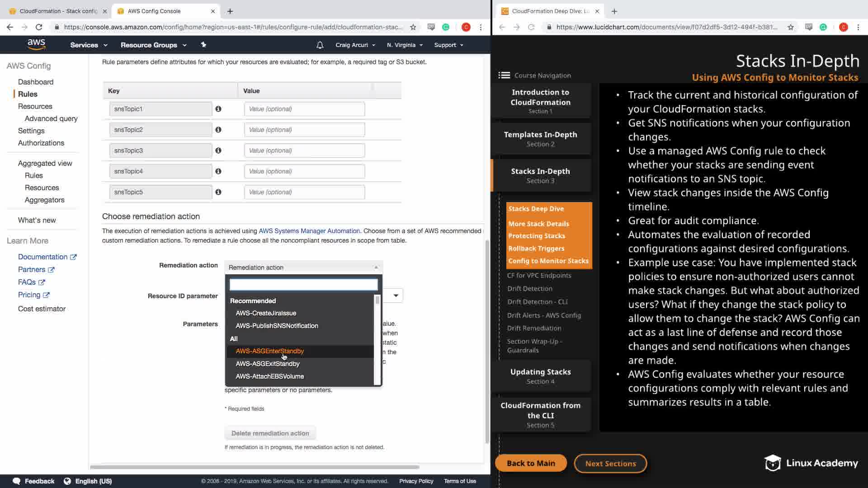Click the Feedback speech bubble icon
This screenshot has height=488, width=868.
(x=17, y=481)
